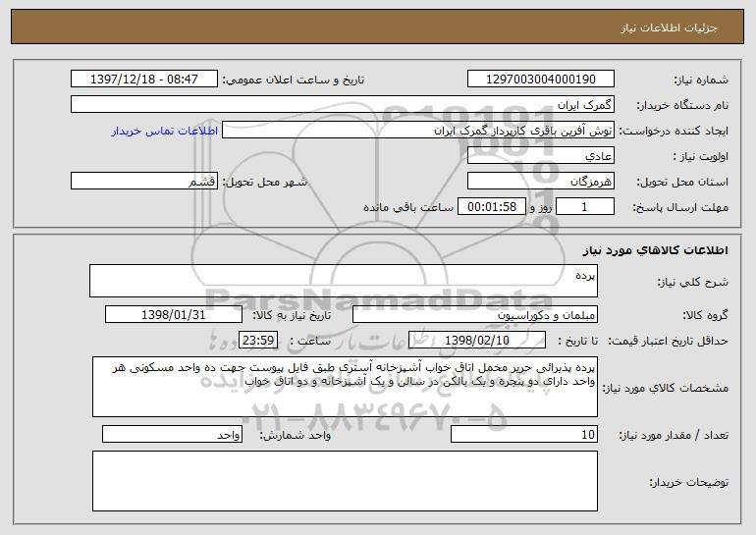Image resolution: width=756 pixels, height=535 pixels.
Task: Click the remaining days field showing 1
Action: pos(585,207)
